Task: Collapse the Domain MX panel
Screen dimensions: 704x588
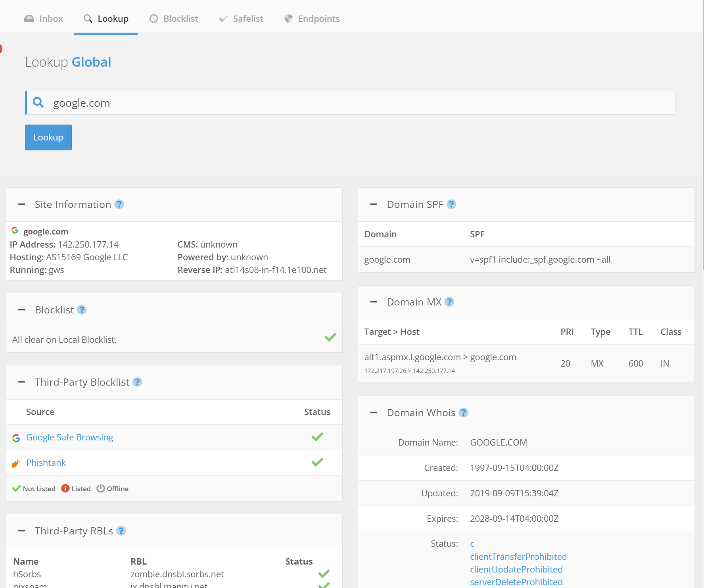Action: tap(374, 302)
